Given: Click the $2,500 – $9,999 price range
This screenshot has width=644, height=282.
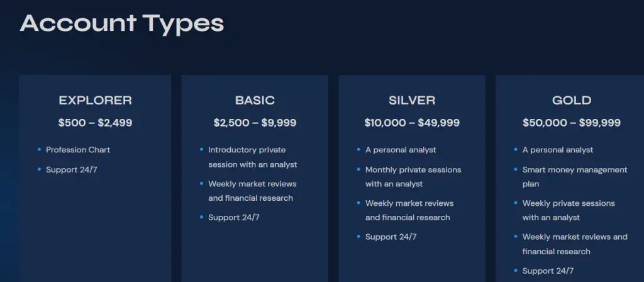Looking at the screenshot, I should (x=255, y=123).
